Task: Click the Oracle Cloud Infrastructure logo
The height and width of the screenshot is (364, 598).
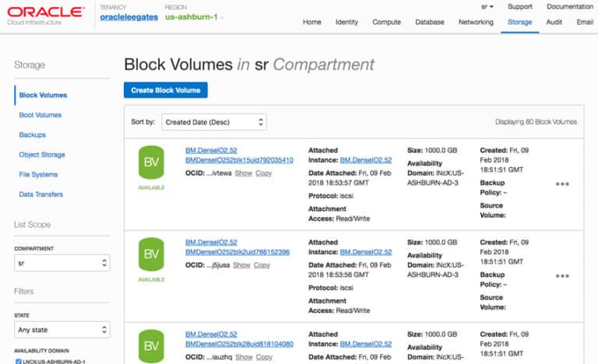Action: [46, 16]
